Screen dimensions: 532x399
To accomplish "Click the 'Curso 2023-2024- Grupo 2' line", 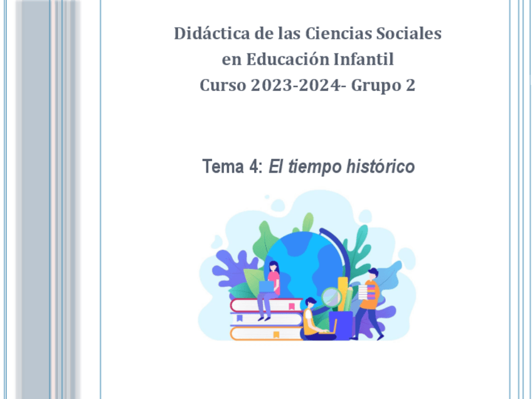I will tap(307, 85).
